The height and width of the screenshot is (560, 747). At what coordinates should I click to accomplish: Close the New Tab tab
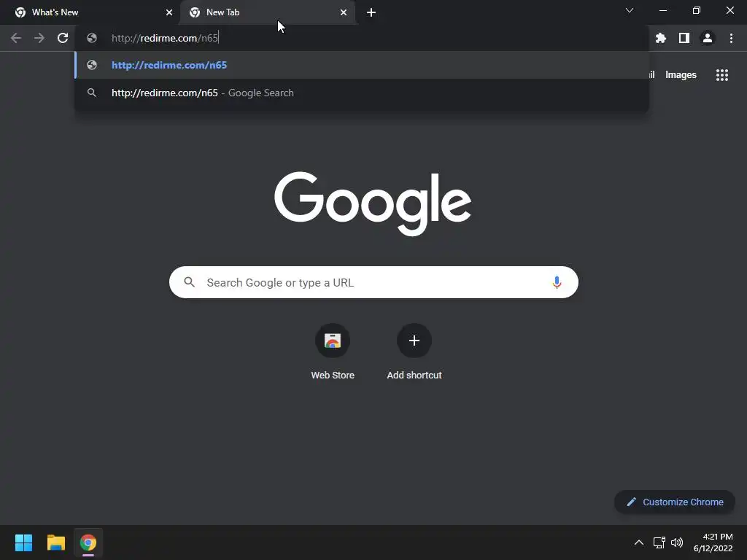pyautogui.click(x=344, y=12)
